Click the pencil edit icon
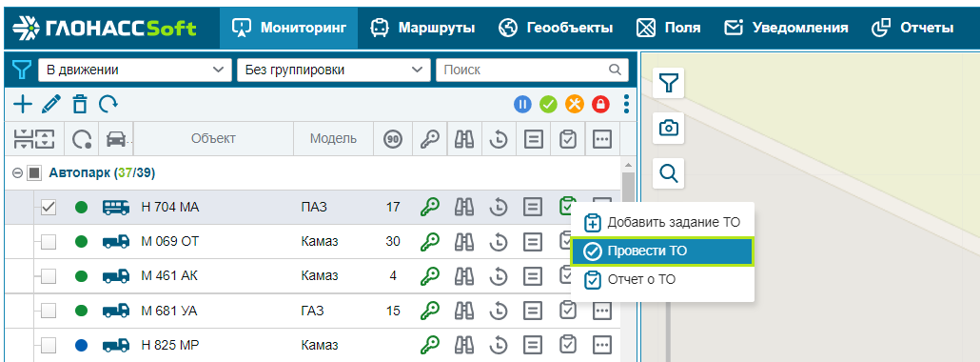The image size is (980, 362). pos(51,104)
